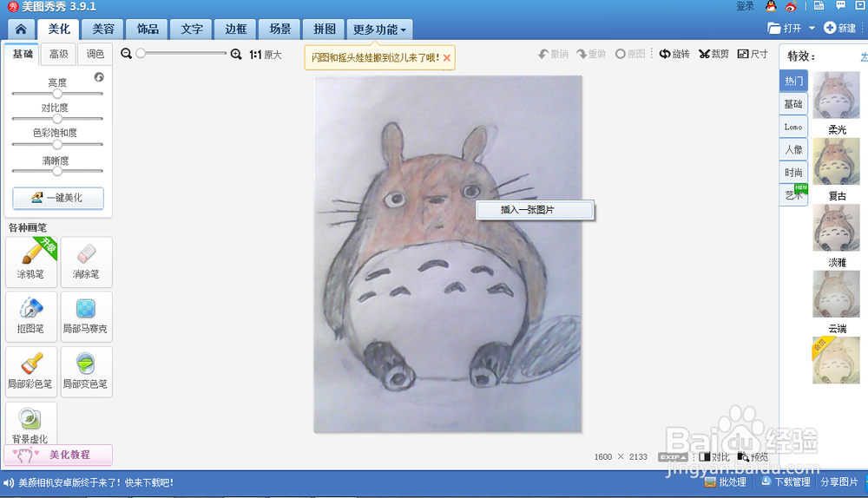Apply the 淡雅 effect thumbnail
The width and height of the screenshot is (868, 498).
pos(837,227)
